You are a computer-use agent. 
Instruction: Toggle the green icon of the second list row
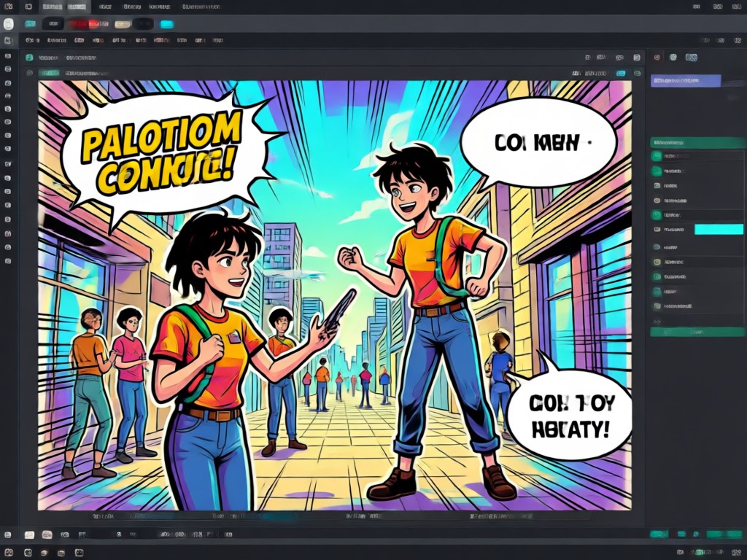tap(657, 171)
